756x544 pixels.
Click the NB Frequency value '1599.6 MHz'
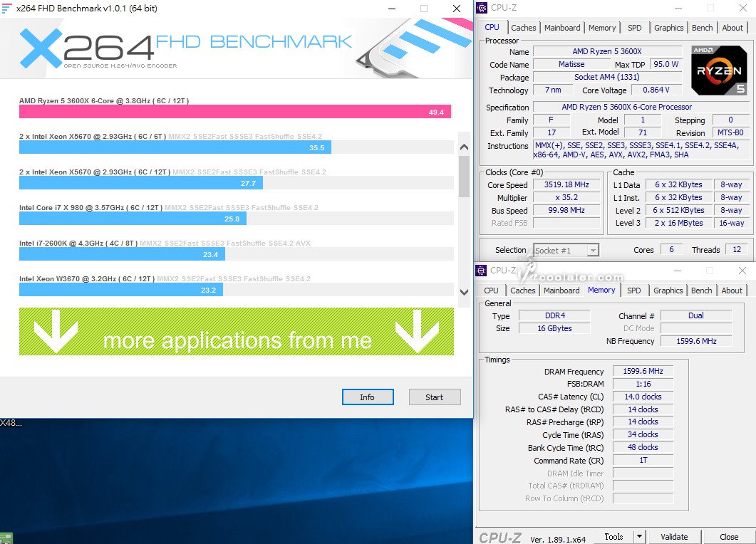[x=696, y=341]
